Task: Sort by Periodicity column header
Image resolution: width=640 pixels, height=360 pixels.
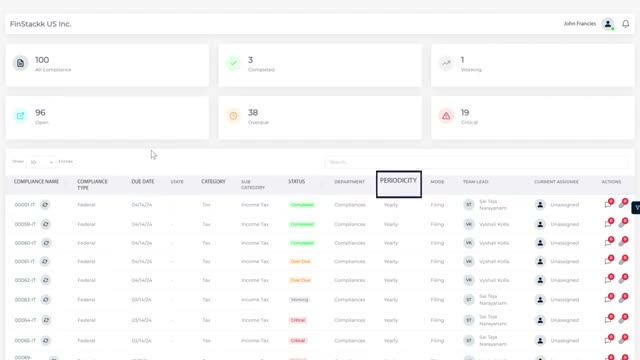Action: tap(398, 180)
